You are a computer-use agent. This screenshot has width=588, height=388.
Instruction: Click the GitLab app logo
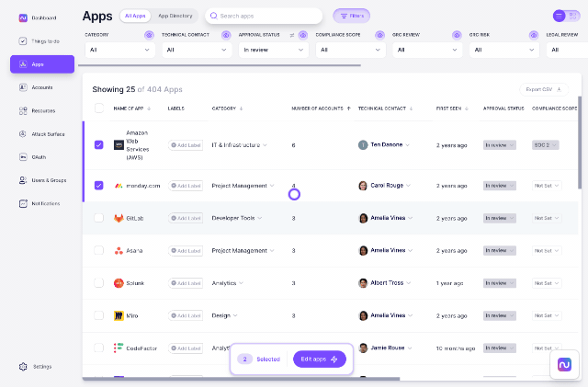pyautogui.click(x=119, y=218)
